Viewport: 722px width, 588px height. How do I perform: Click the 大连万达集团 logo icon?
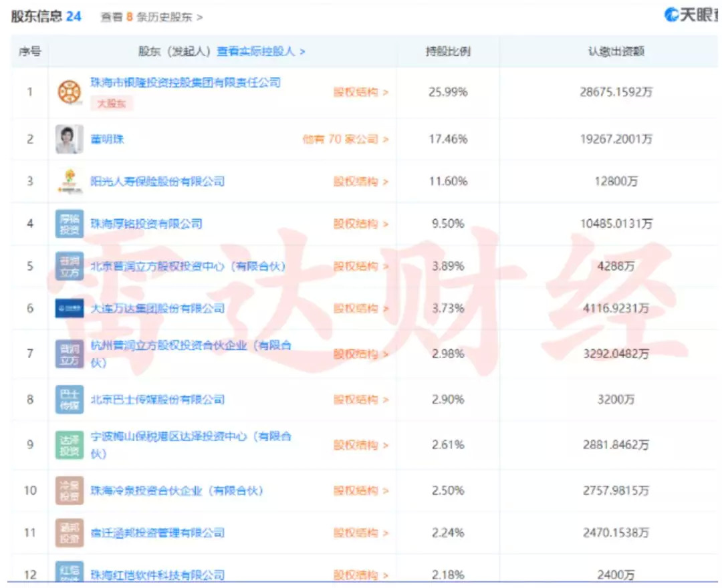(69, 308)
